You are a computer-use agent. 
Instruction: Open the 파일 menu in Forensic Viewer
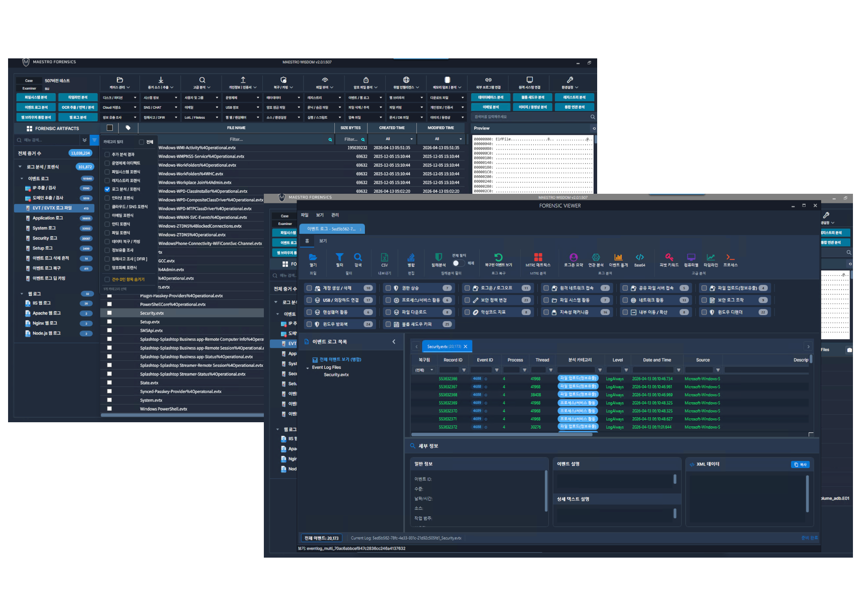305,215
